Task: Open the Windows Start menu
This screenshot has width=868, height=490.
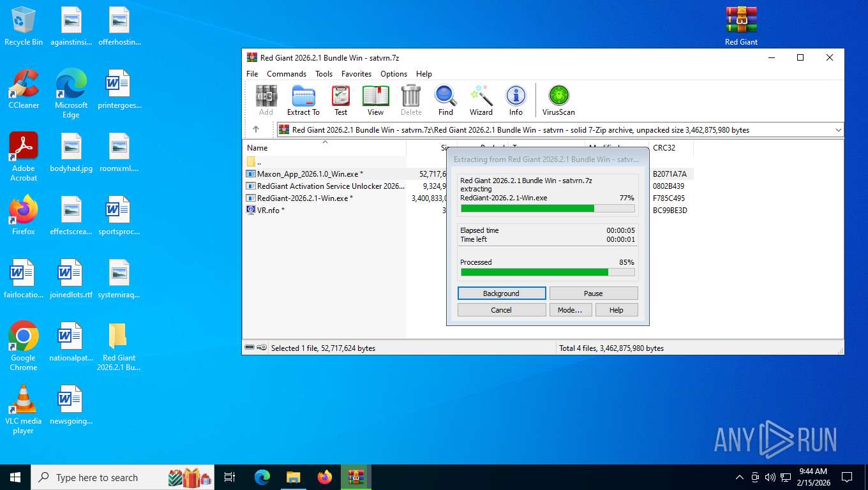Action: (15, 477)
